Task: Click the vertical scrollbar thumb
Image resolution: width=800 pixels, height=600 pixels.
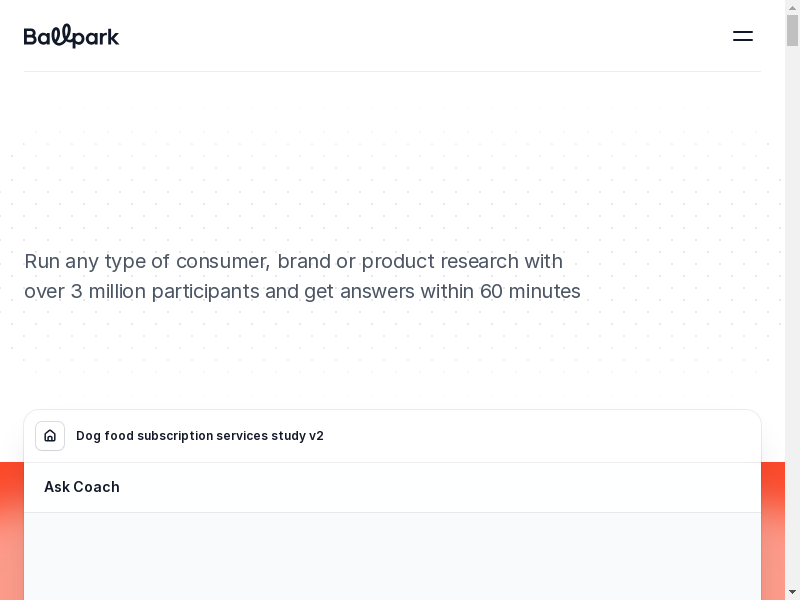Action: click(x=792, y=31)
